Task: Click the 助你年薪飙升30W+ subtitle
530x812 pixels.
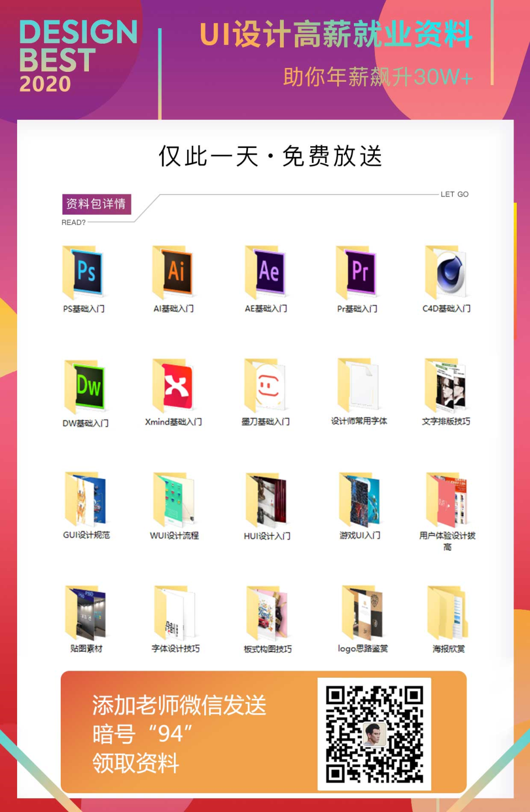Action: coord(378,77)
